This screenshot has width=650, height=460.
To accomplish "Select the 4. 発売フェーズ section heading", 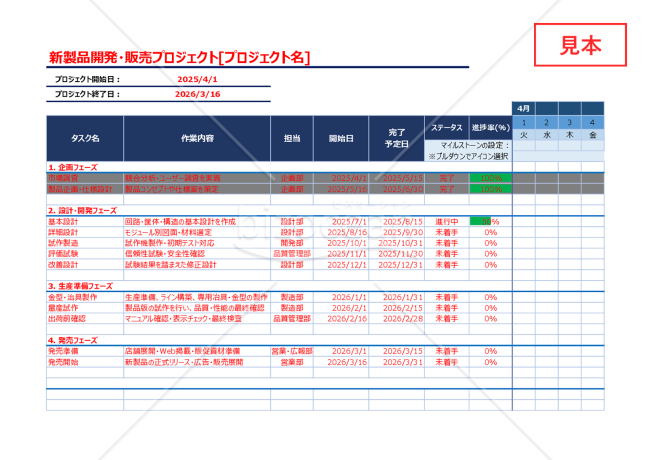I will pos(73,340).
